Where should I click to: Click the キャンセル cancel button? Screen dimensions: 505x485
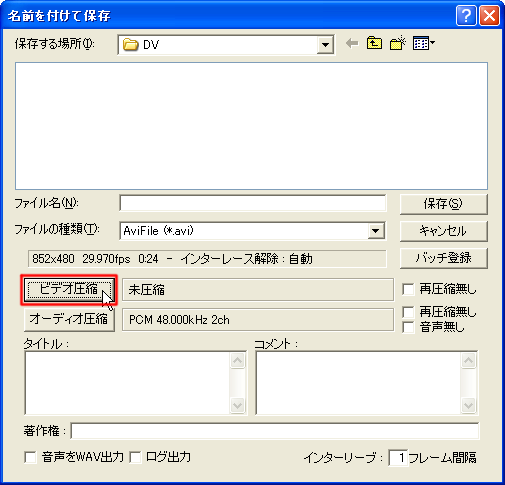443,231
